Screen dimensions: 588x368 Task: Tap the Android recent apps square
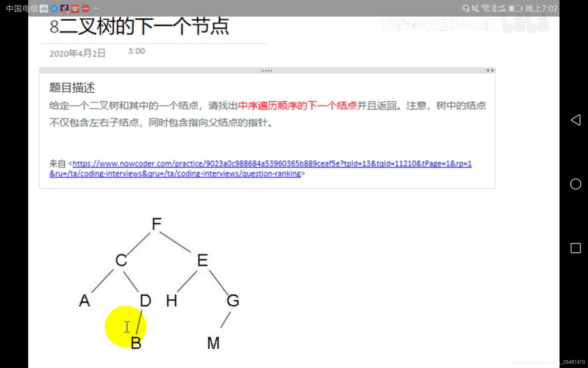coord(576,248)
